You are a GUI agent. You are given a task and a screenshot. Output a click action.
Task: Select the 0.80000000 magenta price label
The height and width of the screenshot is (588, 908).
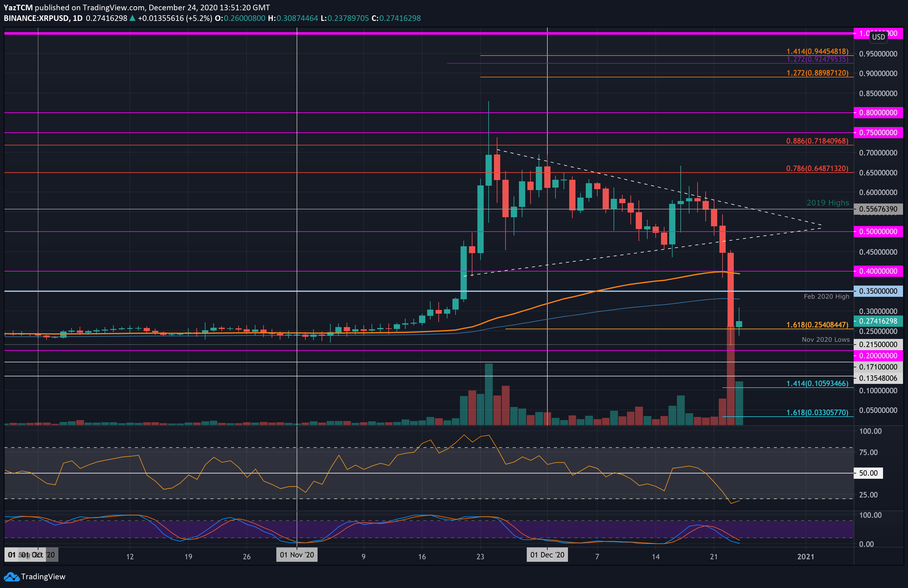pos(878,112)
